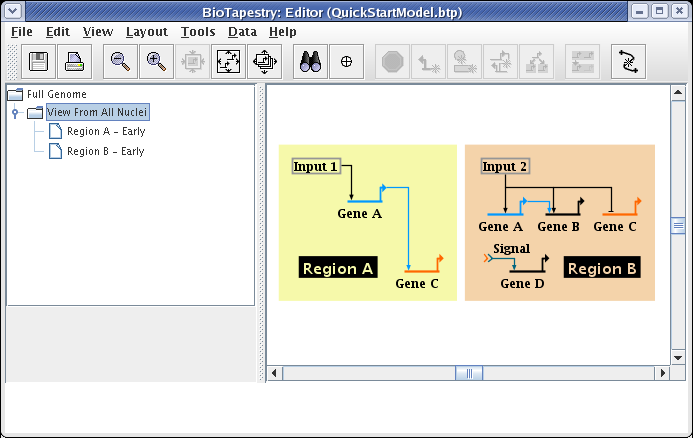This screenshot has height=438, width=693.
Task: Click the horizontal scrollbar thumb
Action: click(x=469, y=373)
